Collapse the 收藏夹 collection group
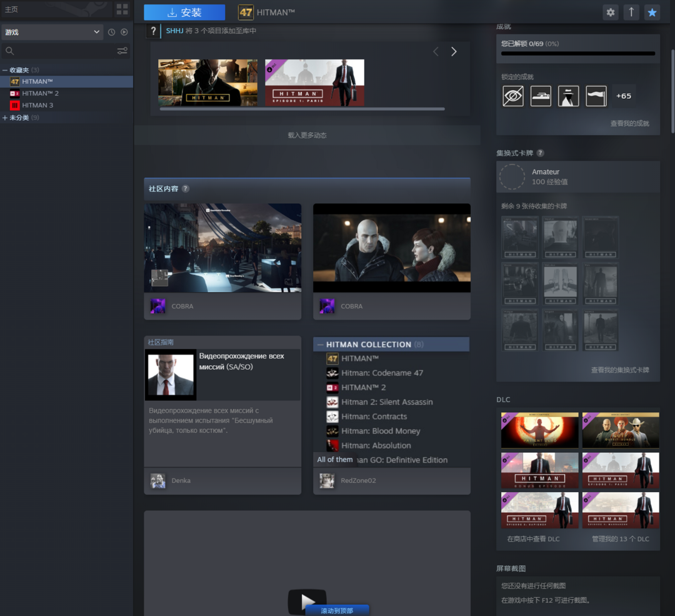Viewport: 675px width, 616px height. pos(6,70)
